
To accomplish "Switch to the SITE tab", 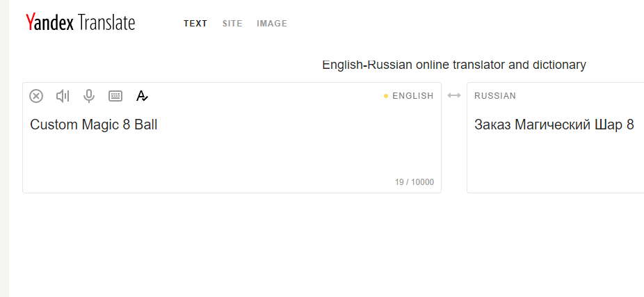I will (x=232, y=24).
